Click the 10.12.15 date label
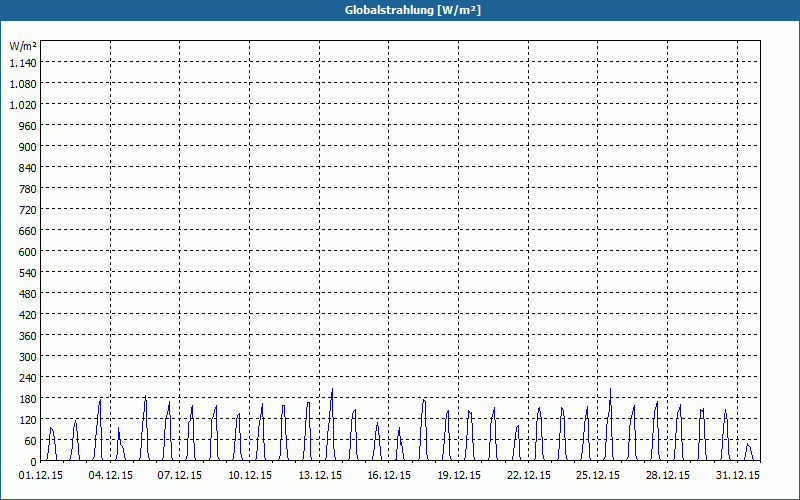Image resolution: width=800 pixels, height=500 pixels. pyautogui.click(x=250, y=476)
